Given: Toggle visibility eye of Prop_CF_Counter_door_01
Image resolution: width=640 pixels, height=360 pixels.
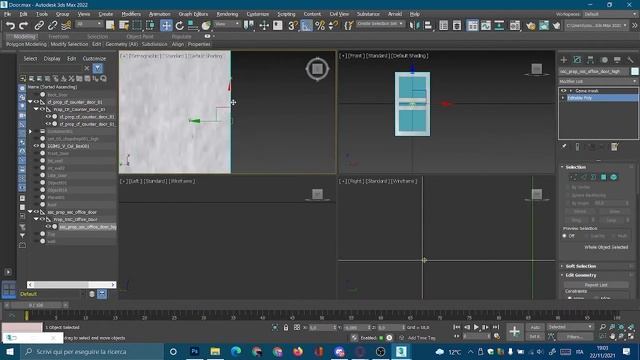Looking at the screenshot, I should [42, 109].
